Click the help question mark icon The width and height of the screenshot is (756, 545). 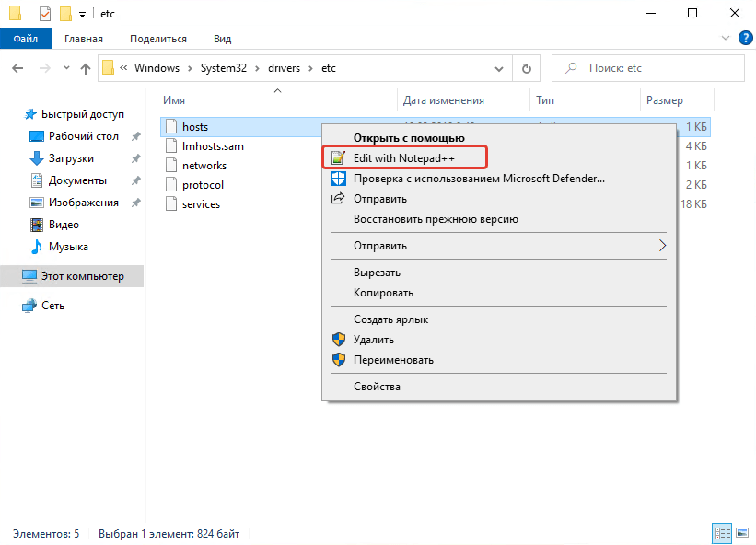pos(746,39)
